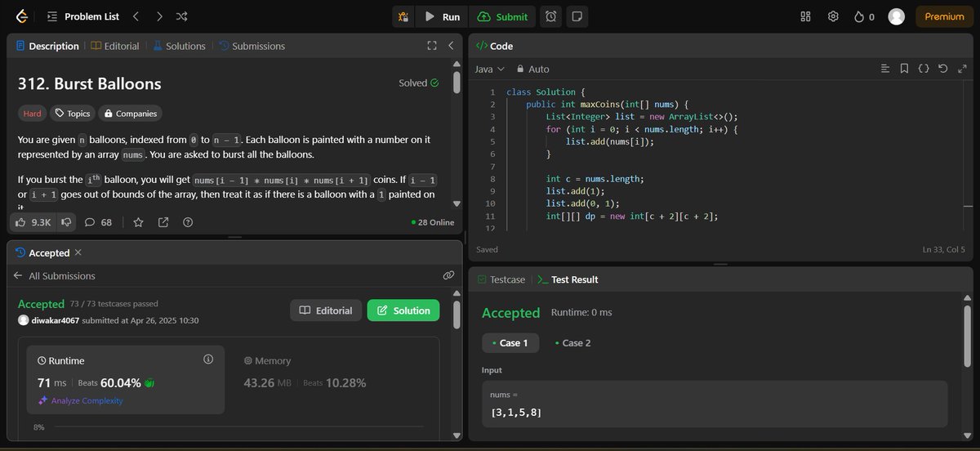Open the user profile avatar
Screen dimensions: 980x451
(896, 16)
